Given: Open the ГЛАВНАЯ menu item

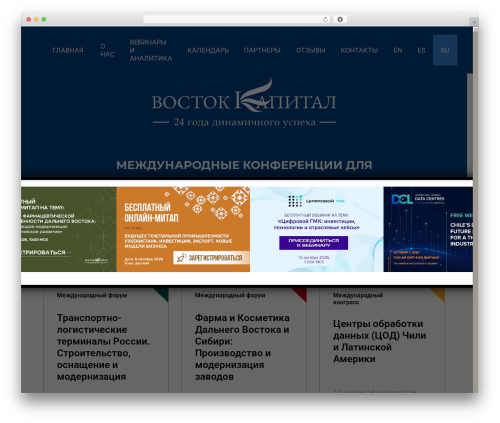Looking at the screenshot, I should pyautogui.click(x=68, y=50).
